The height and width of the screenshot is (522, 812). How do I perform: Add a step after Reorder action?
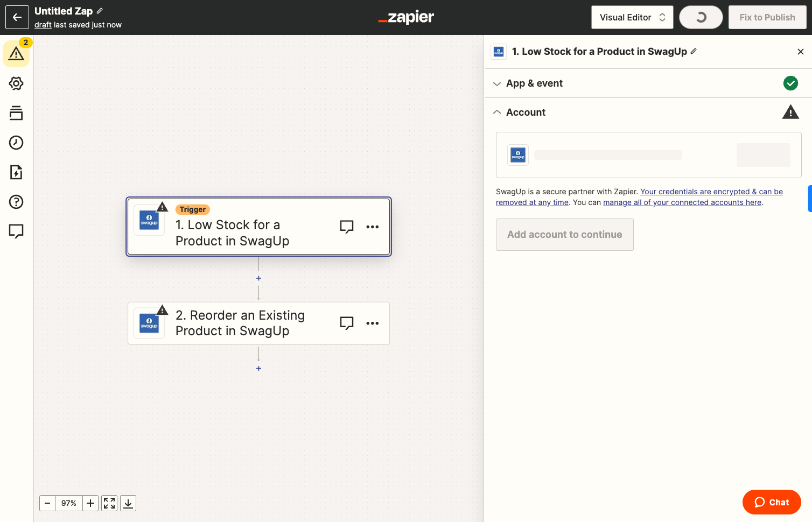(x=259, y=369)
